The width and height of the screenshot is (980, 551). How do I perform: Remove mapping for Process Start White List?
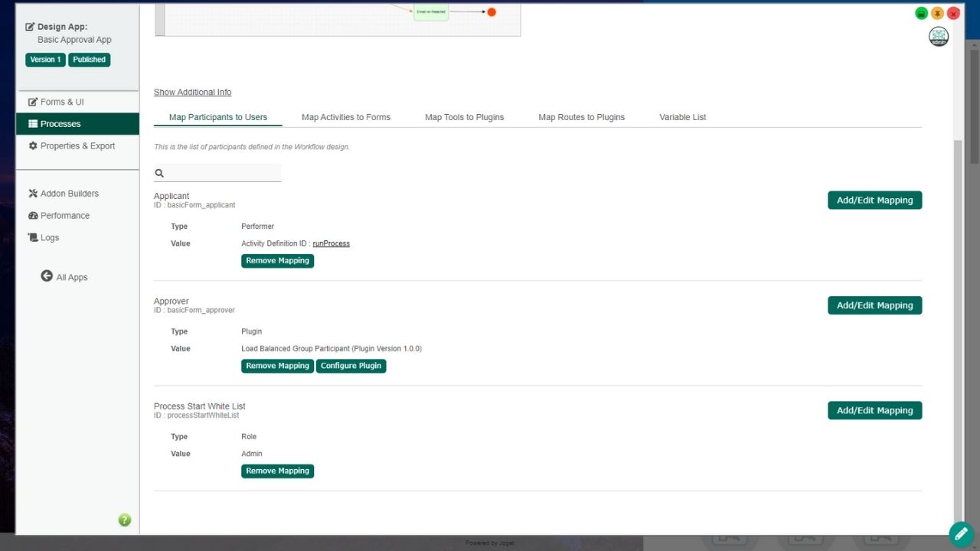coord(277,471)
